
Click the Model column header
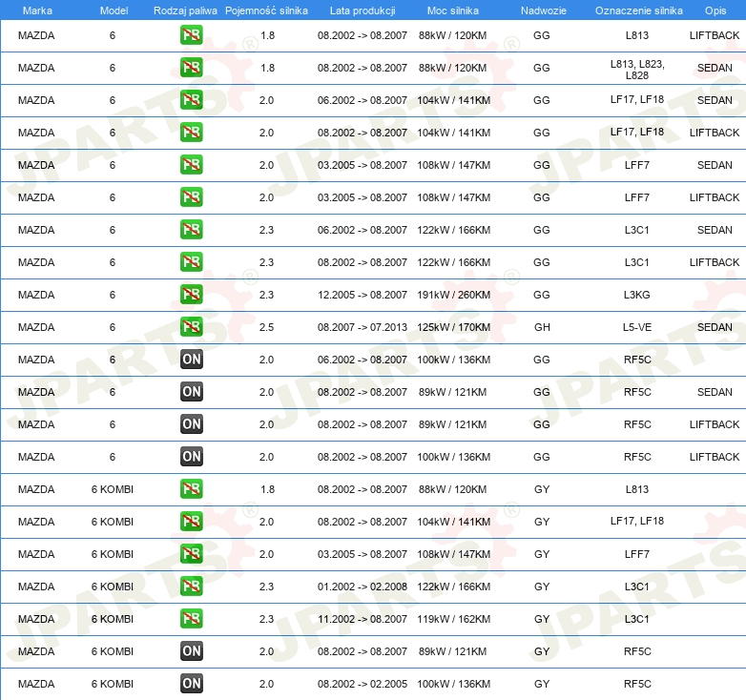click(x=114, y=10)
